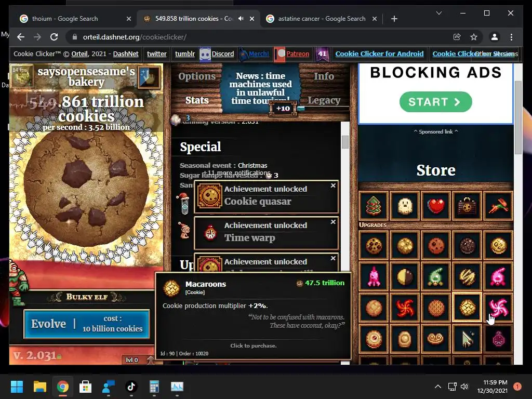Open a new browser tab

[x=394, y=19]
